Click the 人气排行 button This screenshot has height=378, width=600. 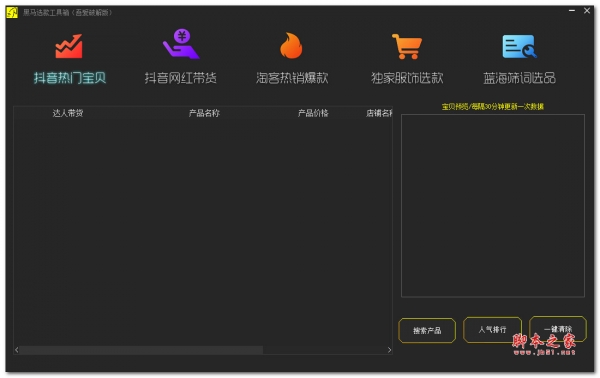(x=492, y=329)
